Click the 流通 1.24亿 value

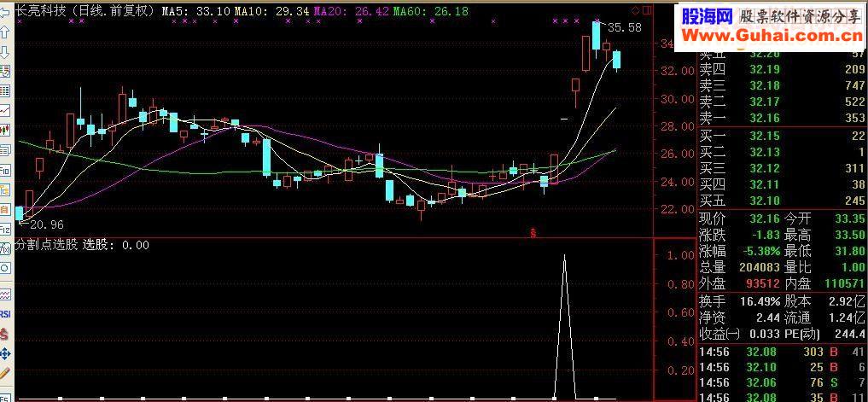pyautogui.click(x=847, y=318)
